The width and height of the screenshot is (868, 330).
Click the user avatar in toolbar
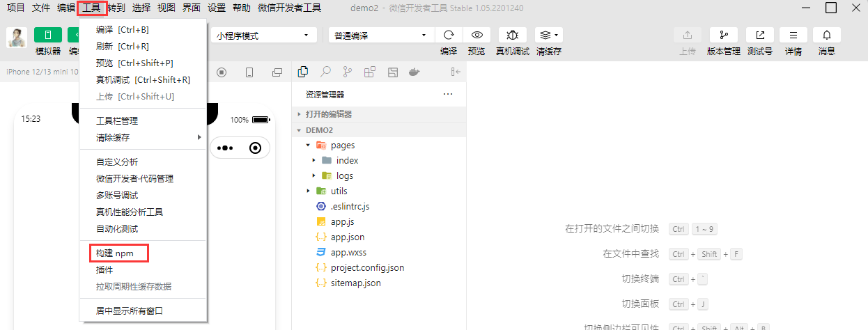click(x=17, y=38)
